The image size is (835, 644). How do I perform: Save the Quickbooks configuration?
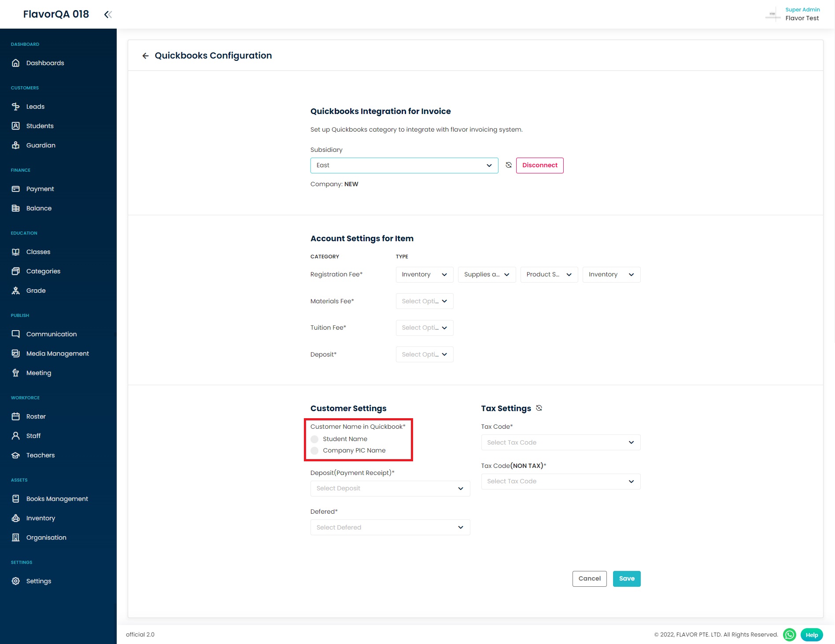[627, 579]
